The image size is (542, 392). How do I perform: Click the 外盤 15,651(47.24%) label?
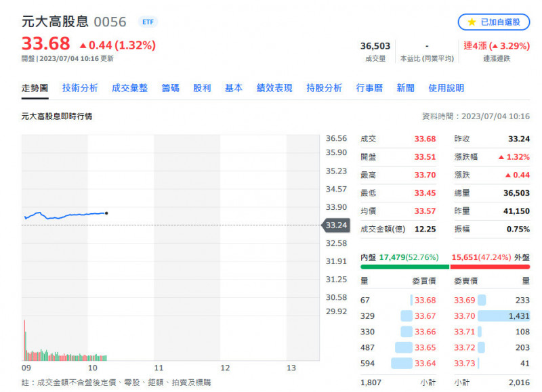pyautogui.click(x=491, y=257)
